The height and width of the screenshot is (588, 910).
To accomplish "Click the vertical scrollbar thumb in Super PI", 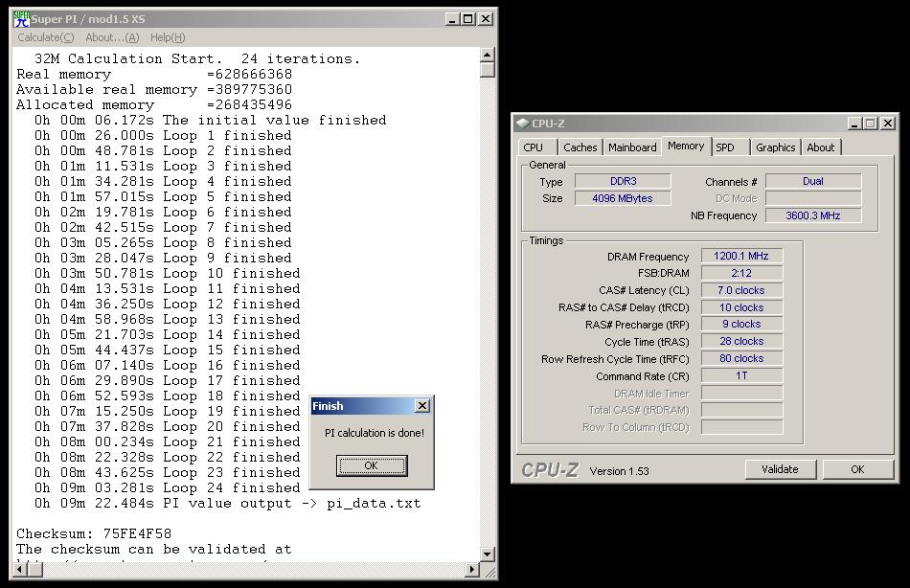I will click(x=488, y=70).
